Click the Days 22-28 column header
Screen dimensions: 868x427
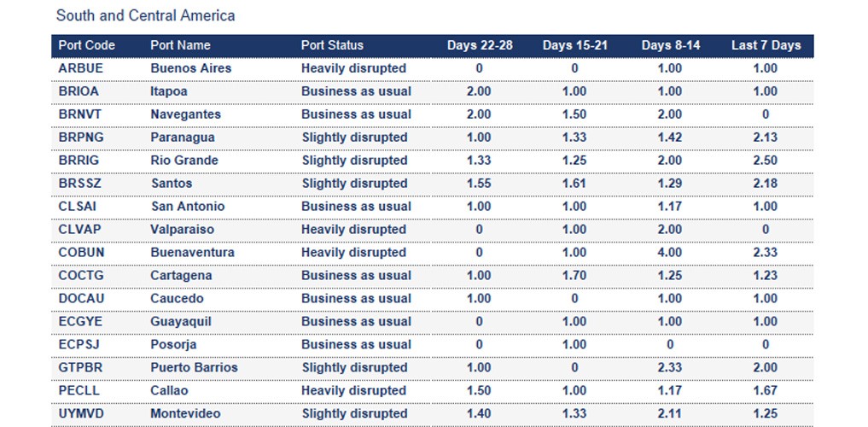(480, 45)
